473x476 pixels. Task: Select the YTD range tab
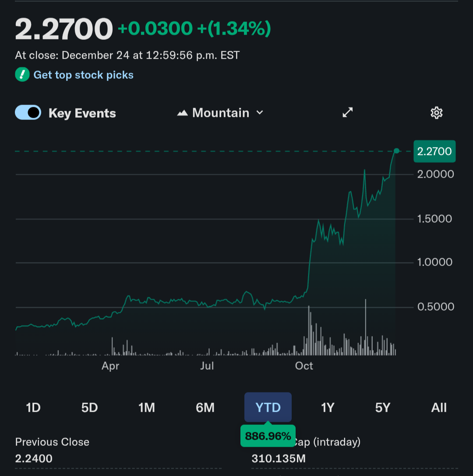click(x=268, y=407)
